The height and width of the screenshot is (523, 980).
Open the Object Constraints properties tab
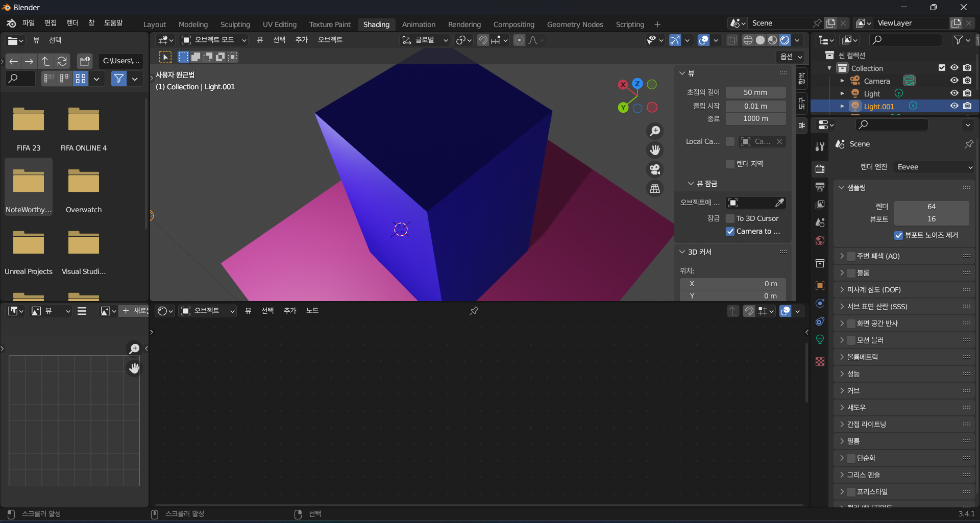[x=820, y=321]
